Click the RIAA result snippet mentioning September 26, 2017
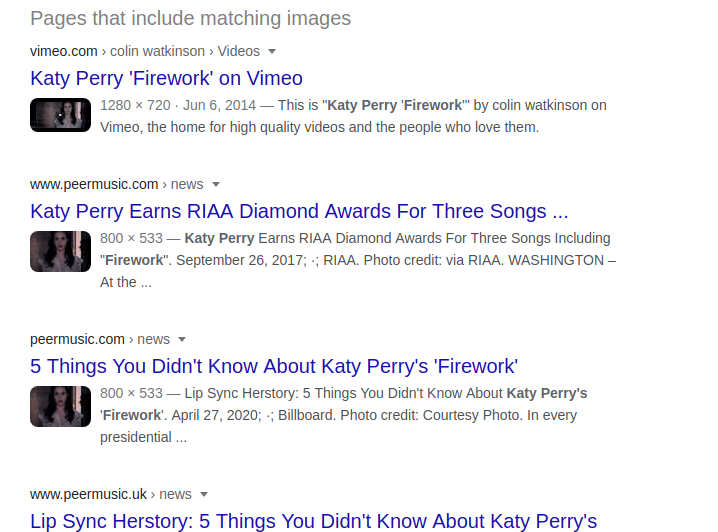The image size is (718, 532). 358,260
